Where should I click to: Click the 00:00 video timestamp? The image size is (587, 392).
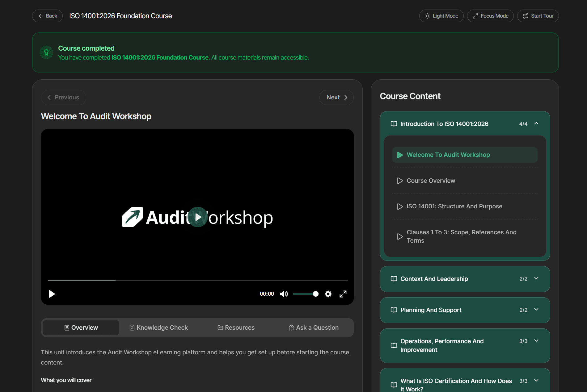[267, 294]
